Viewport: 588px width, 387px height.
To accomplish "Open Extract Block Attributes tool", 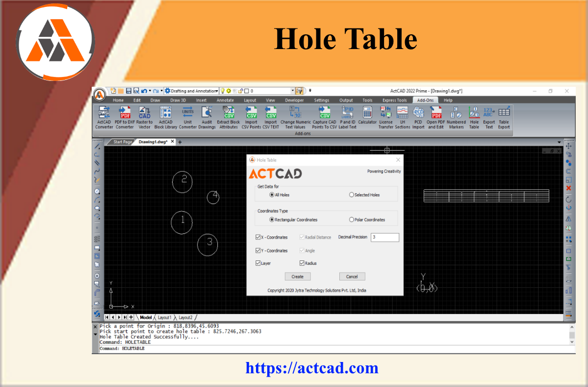I will pyautogui.click(x=229, y=118).
